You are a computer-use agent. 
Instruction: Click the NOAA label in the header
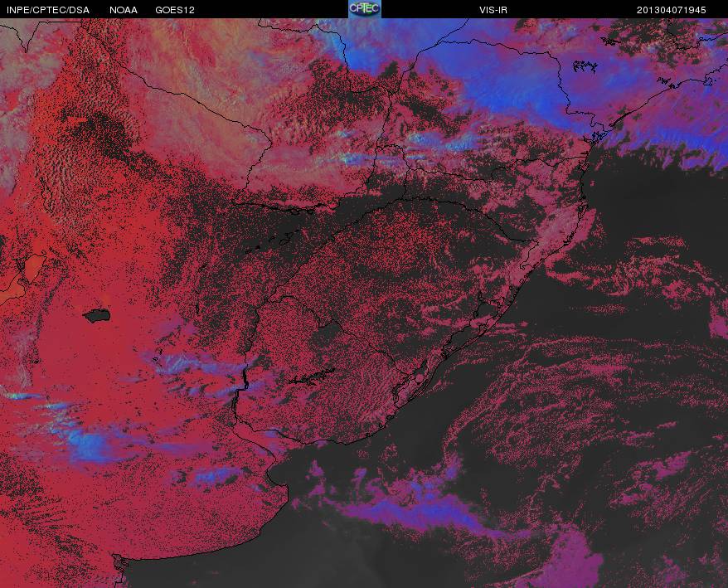[124, 10]
